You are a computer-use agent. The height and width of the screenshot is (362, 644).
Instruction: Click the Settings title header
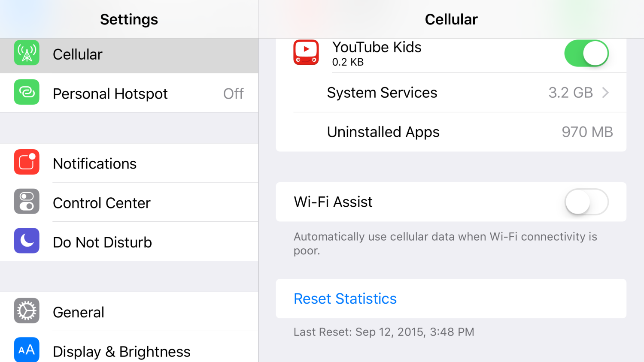point(129,19)
